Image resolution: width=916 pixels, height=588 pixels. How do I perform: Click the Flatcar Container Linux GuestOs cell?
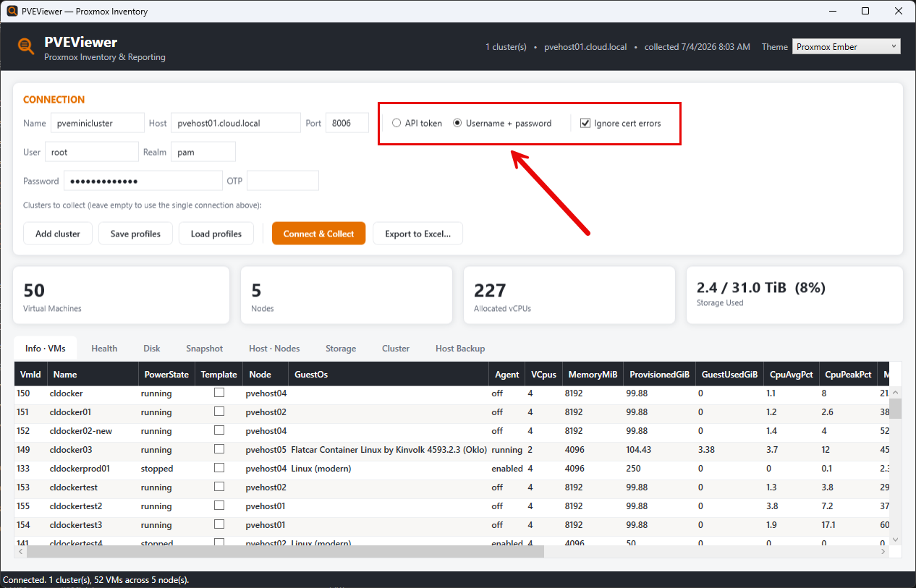click(389, 449)
